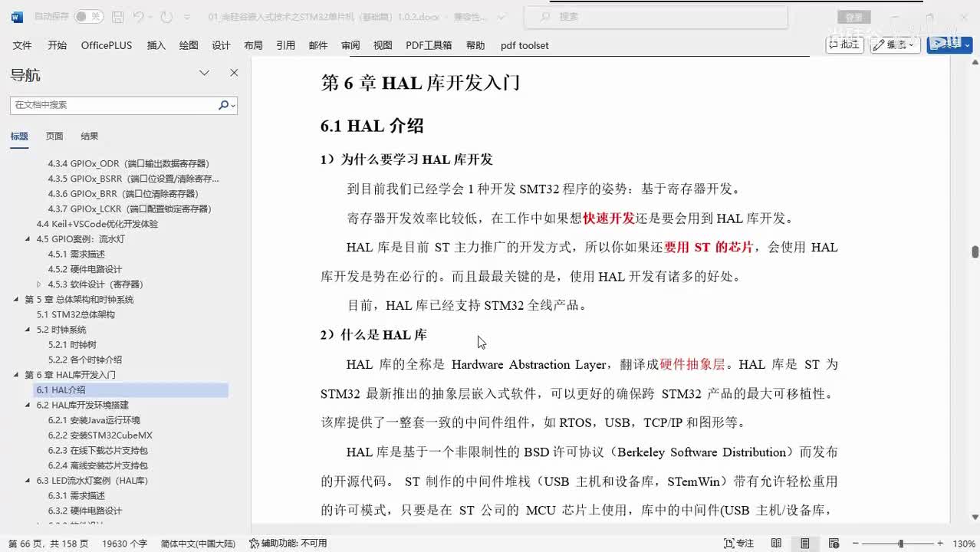Go to heading 4.3.6 GPIOx_BRR
980x552 pixels.
(x=123, y=194)
